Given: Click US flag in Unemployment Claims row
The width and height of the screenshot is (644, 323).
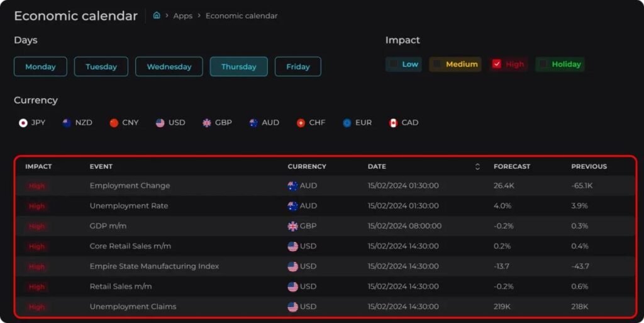Looking at the screenshot, I should click(292, 307).
